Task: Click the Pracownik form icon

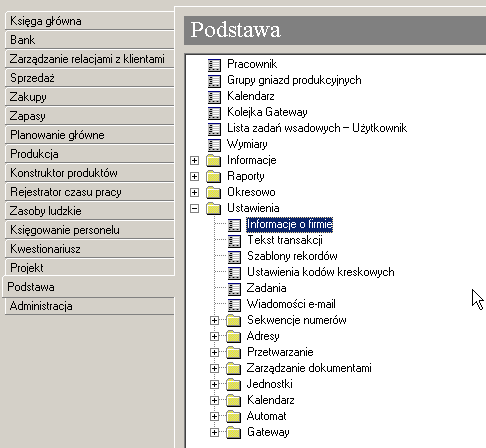Action: click(x=214, y=65)
